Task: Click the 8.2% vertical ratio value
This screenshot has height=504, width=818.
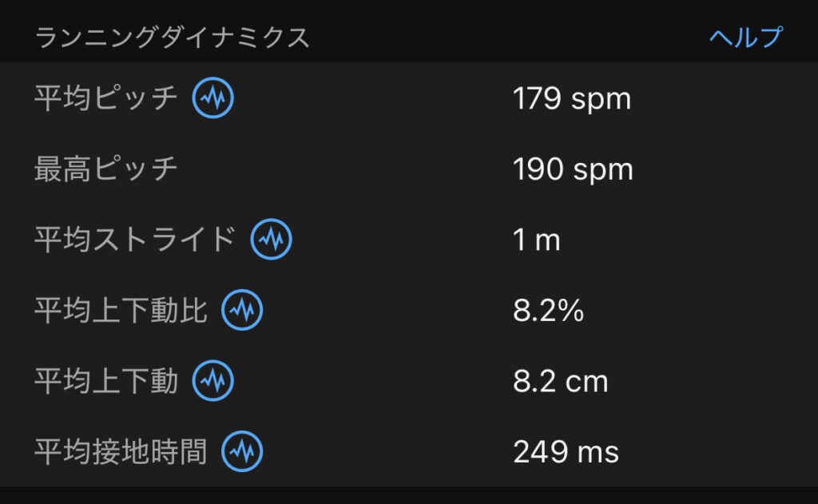Action: pos(548,312)
